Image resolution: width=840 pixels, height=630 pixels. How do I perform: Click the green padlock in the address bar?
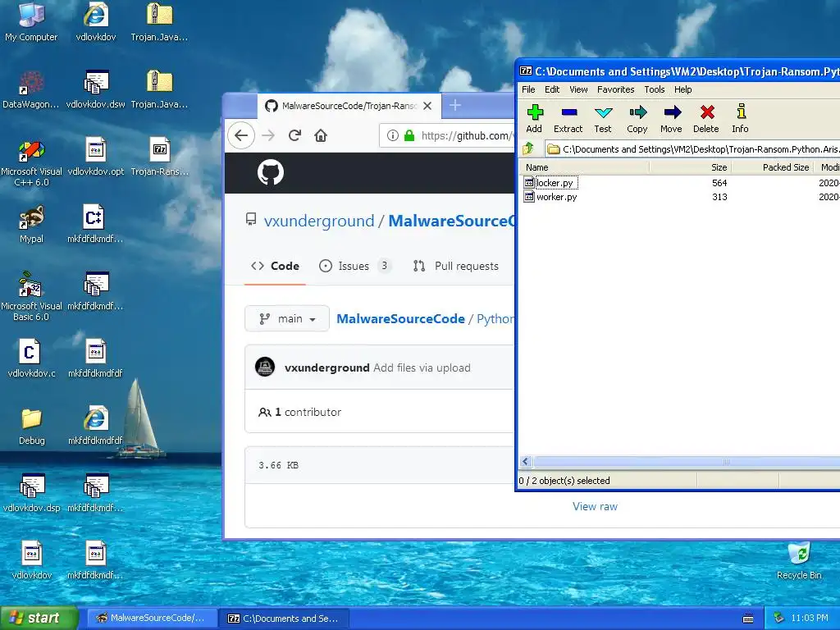[x=409, y=135]
